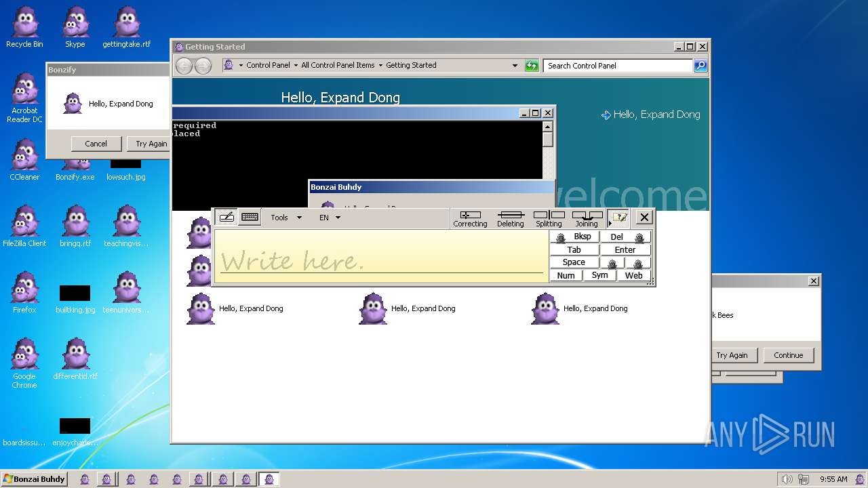This screenshot has width=868, height=488.
Task: Click the Show desktop strip beside clock
Action: click(860, 479)
